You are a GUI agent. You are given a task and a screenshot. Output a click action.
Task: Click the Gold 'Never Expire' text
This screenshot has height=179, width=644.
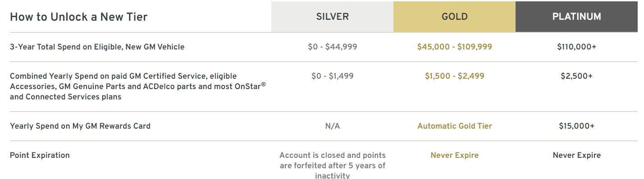pyautogui.click(x=454, y=155)
